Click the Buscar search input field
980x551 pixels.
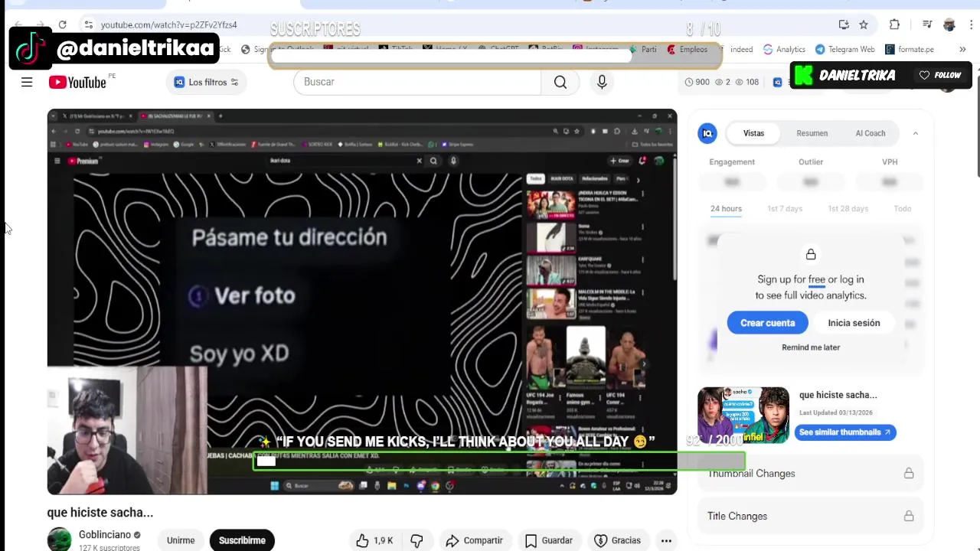point(417,82)
